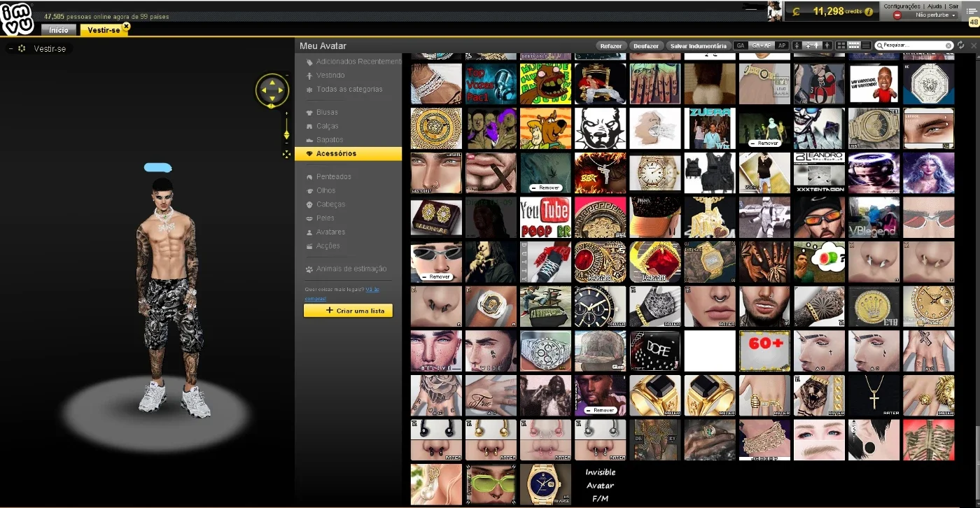Select the Sapatos category

point(330,140)
